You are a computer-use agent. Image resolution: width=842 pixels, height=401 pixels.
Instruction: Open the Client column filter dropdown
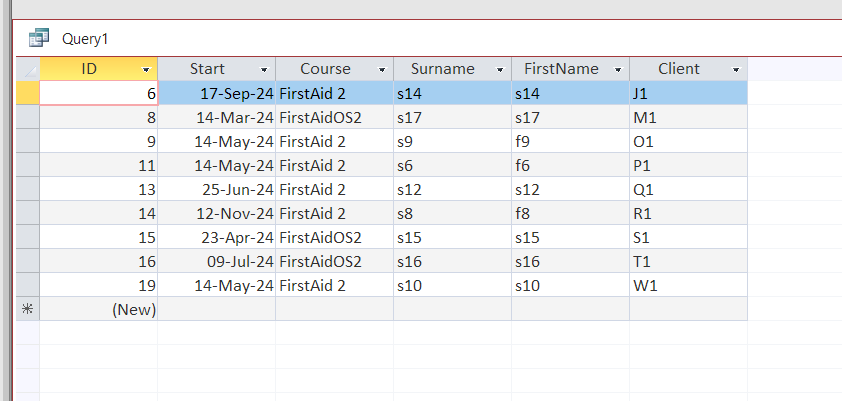pos(736,70)
